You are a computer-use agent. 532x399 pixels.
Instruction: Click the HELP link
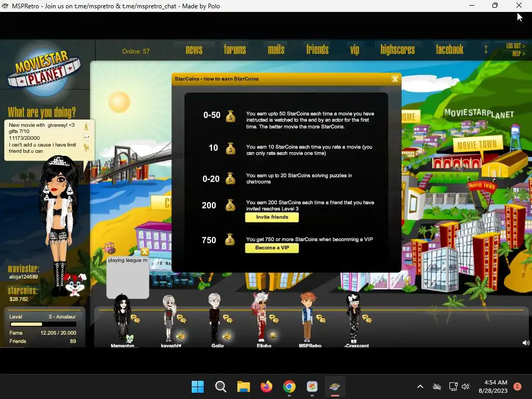point(518,54)
